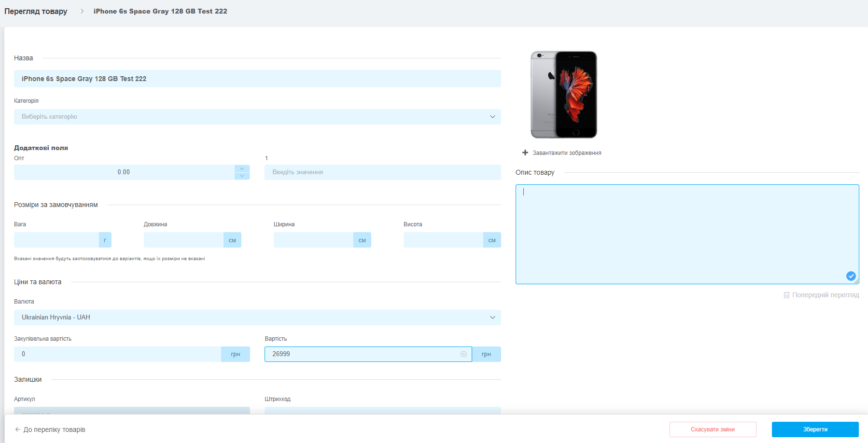This screenshot has height=443, width=868.
Task: Click the Розміри за замовчуванням section heading
Action: [56, 205]
